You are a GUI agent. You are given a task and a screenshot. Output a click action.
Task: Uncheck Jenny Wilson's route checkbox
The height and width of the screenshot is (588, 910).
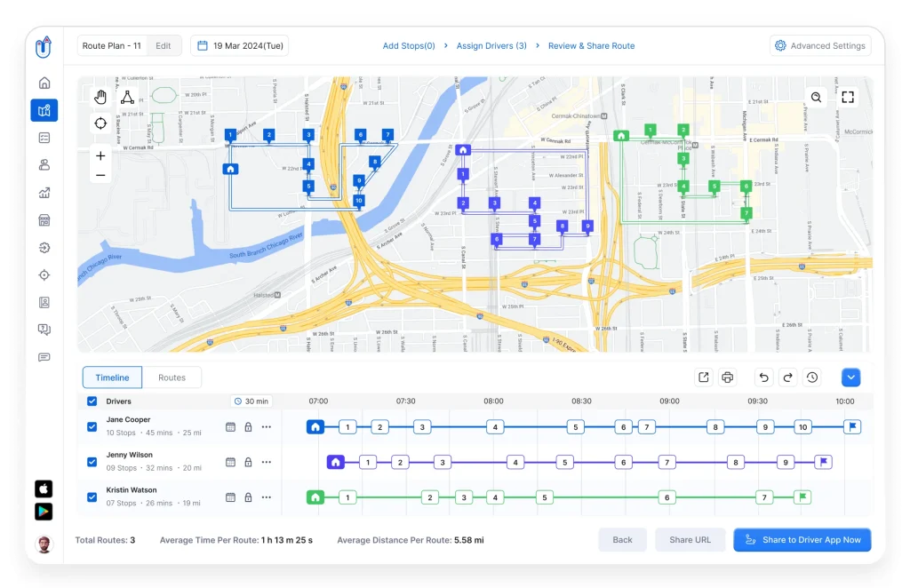click(x=92, y=462)
